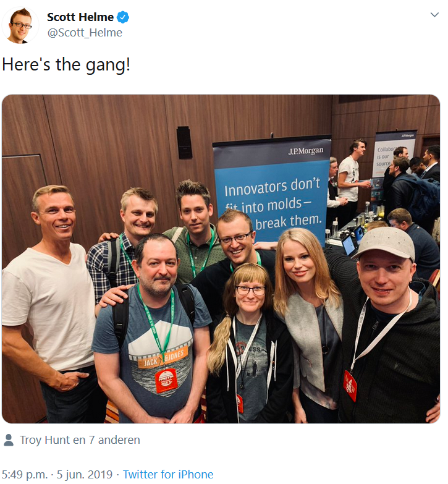Click the 'Twitter for iPhone' source link
The height and width of the screenshot is (484, 448).
pyautogui.click(x=168, y=474)
